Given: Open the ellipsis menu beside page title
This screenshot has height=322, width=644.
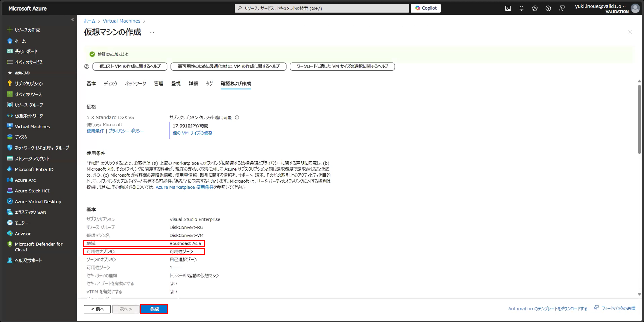Looking at the screenshot, I should click(152, 32).
